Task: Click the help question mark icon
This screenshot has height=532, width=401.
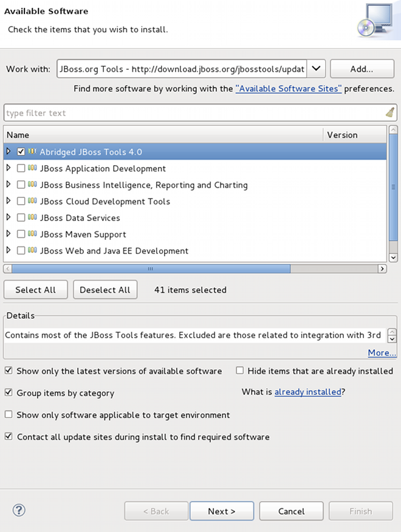Action: tap(19, 510)
